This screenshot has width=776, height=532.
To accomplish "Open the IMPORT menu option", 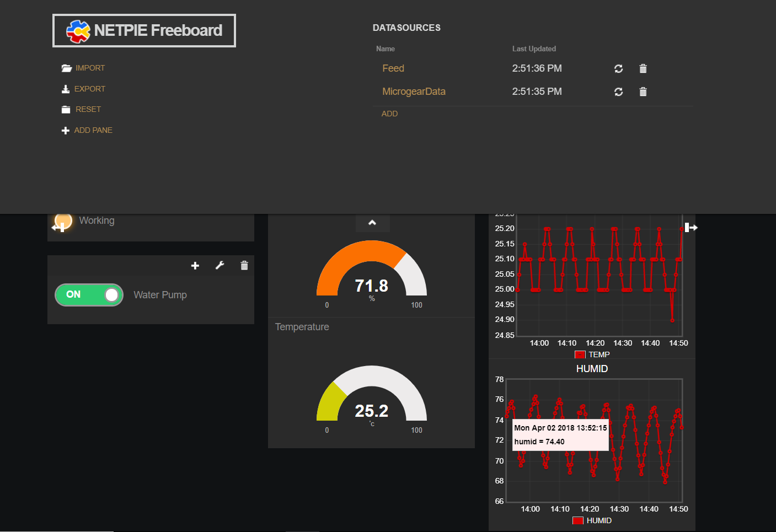I will pos(89,68).
